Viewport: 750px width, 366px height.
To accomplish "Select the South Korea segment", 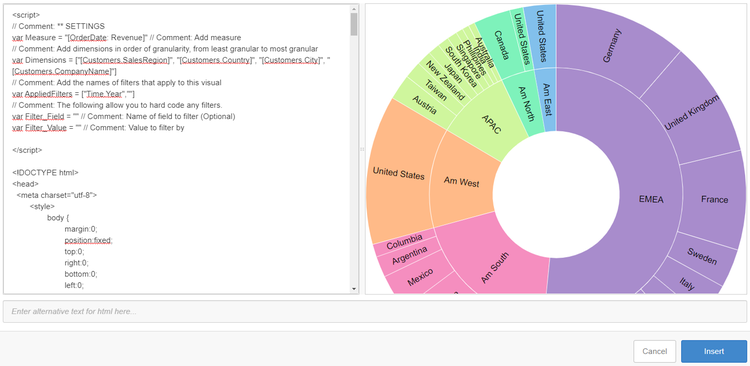I will [x=461, y=67].
